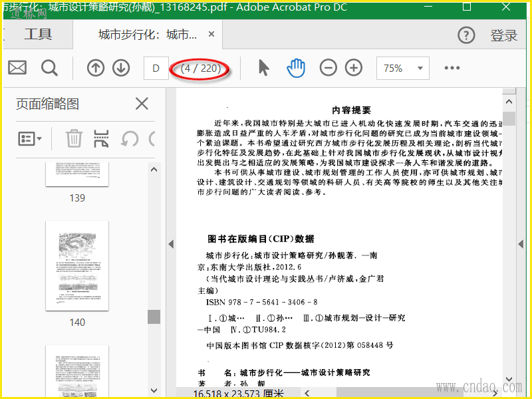Click the 图书在版编目(CIP)数据 heading
The image size is (532, 399).
pyautogui.click(x=261, y=239)
